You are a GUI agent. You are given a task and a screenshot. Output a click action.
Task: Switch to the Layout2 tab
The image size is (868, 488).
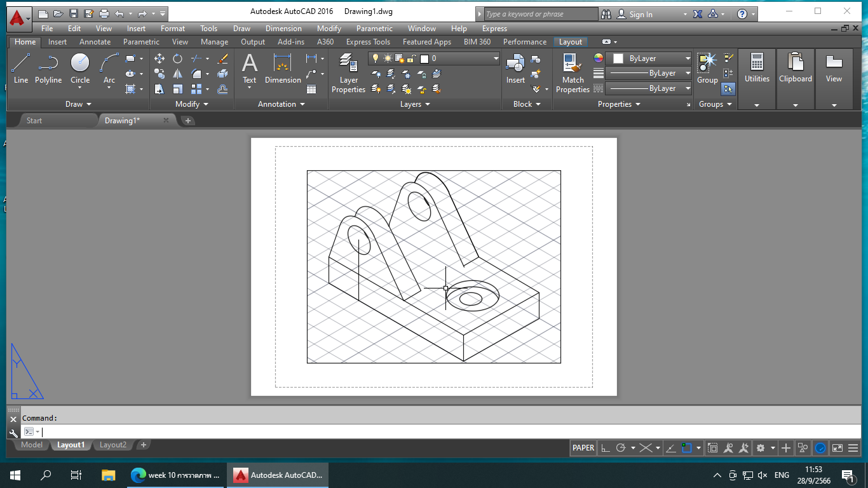[113, 445]
